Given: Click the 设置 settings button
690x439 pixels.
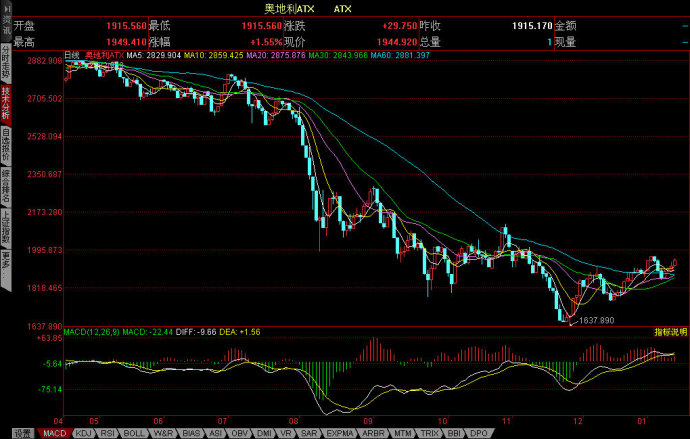Looking at the screenshot, I should [23, 433].
